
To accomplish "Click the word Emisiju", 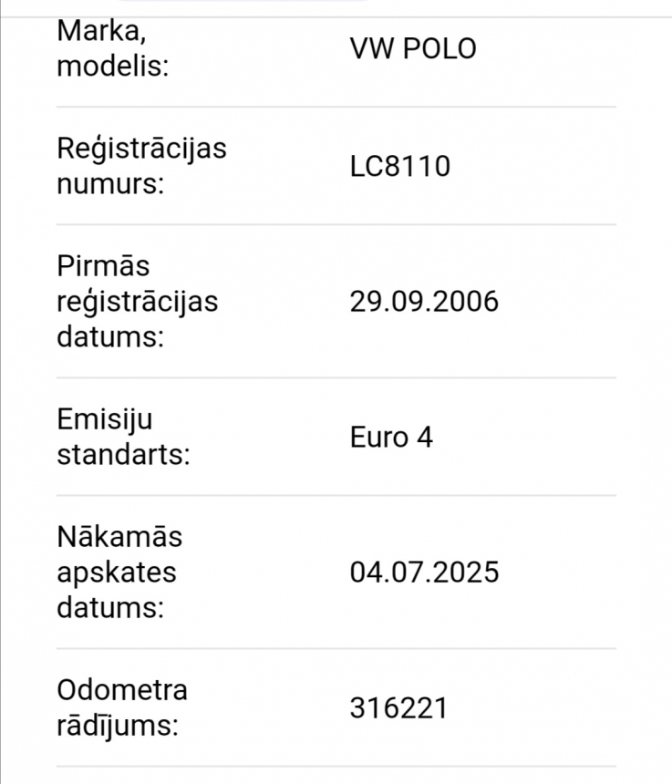I will click(x=105, y=420).
